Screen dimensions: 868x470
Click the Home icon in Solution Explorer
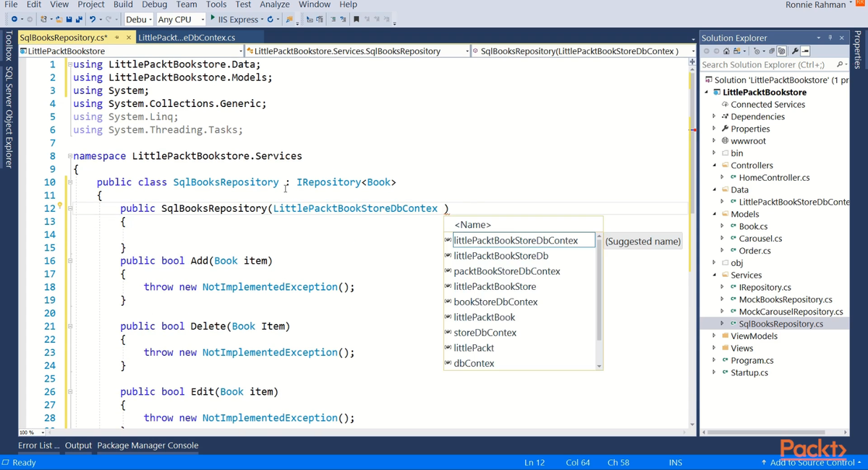tap(726, 51)
